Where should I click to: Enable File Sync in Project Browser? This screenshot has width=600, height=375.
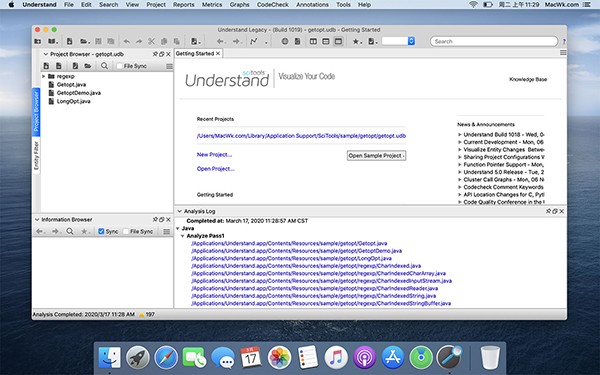119,66
